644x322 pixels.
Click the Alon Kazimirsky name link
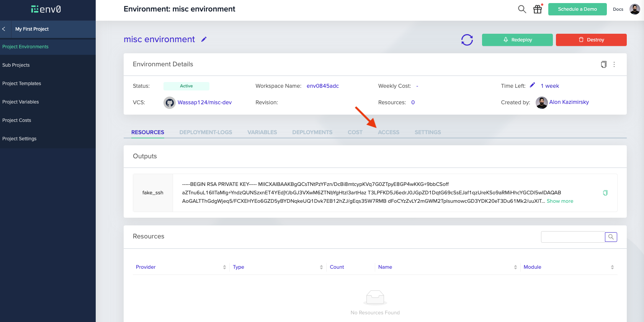coord(569,102)
